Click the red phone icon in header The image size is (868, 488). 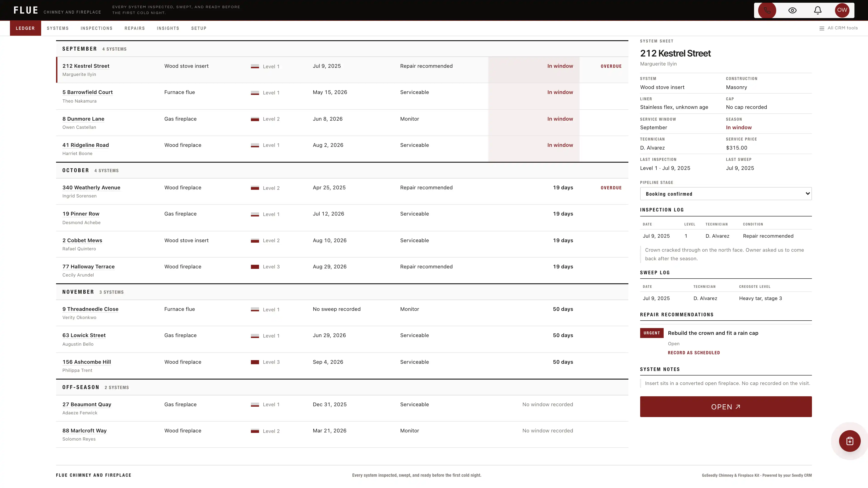pyautogui.click(x=767, y=10)
